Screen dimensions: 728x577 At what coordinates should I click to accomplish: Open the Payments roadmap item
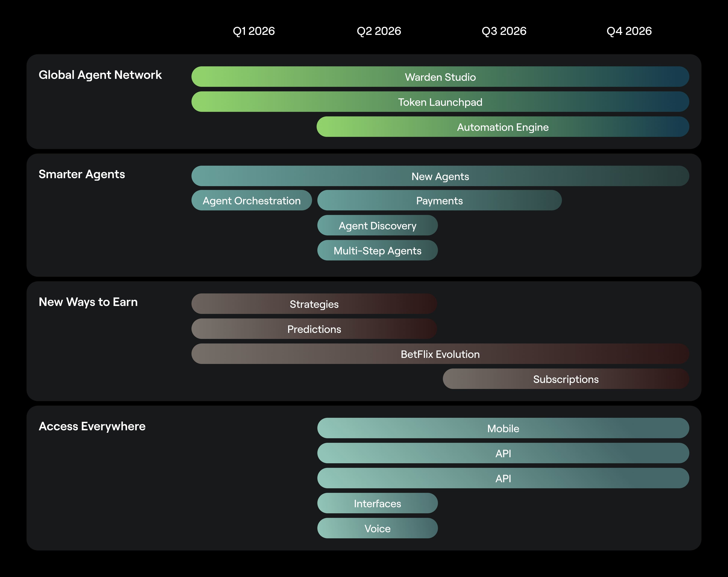(x=439, y=200)
